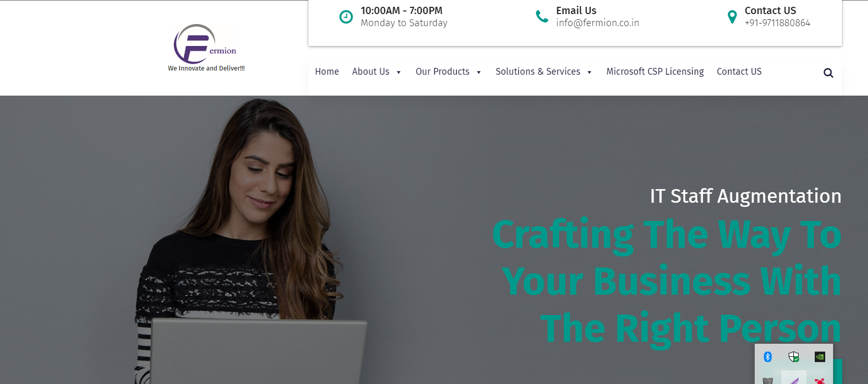Screen dimensions: 868x384
Task: Open Contact US in navigation menu
Action: coord(739,72)
